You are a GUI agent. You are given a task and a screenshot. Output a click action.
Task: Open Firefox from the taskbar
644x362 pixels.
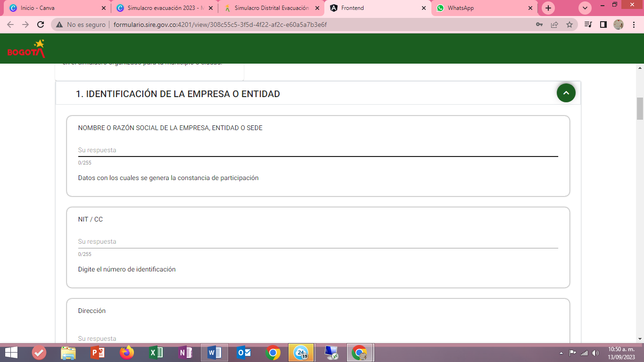pyautogui.click(x=126, y=353)
